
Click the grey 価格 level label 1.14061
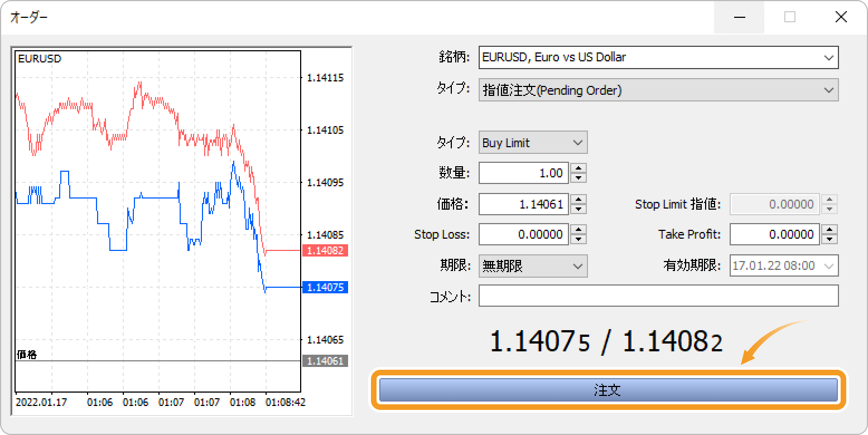click(325, 361)
